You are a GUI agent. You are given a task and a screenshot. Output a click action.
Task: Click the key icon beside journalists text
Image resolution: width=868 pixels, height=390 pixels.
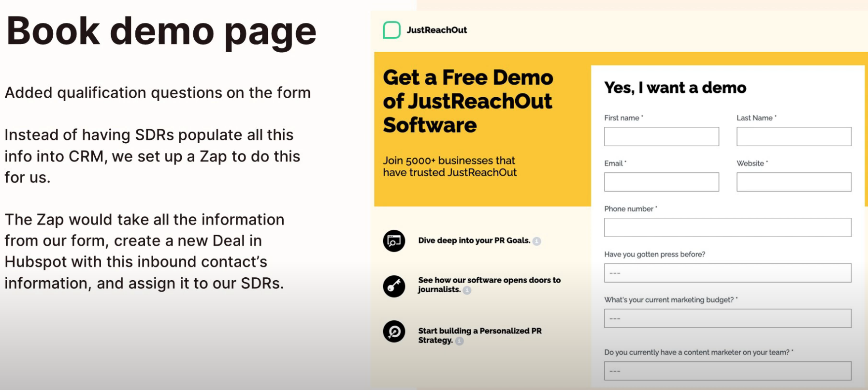pos(394,286)
